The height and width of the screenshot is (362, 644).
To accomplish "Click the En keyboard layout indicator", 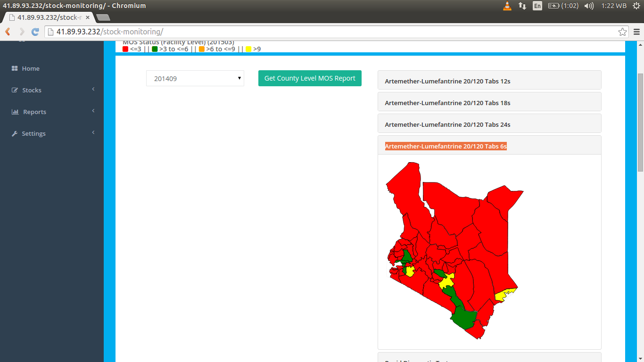I will 537,6.
